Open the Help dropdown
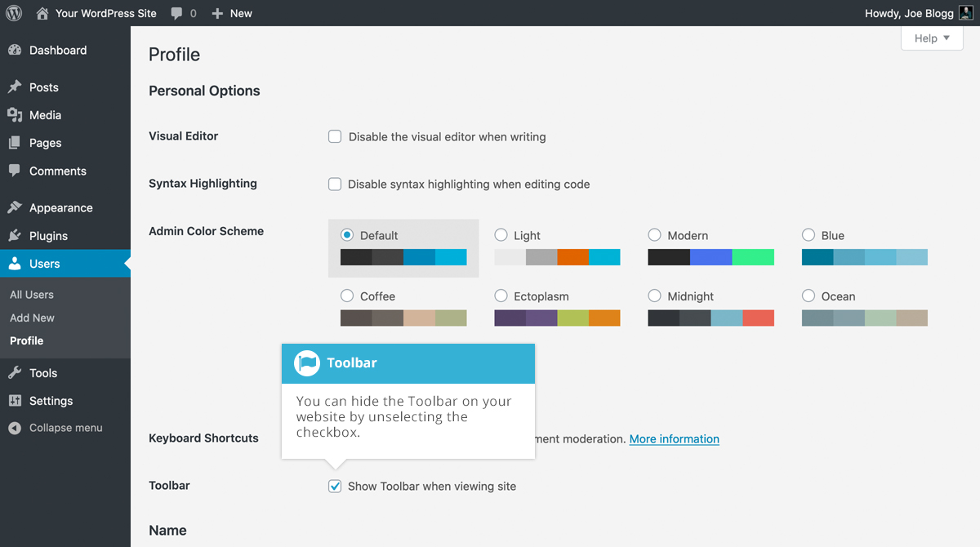This screenshot has height=547, width=980. point(931,38)
